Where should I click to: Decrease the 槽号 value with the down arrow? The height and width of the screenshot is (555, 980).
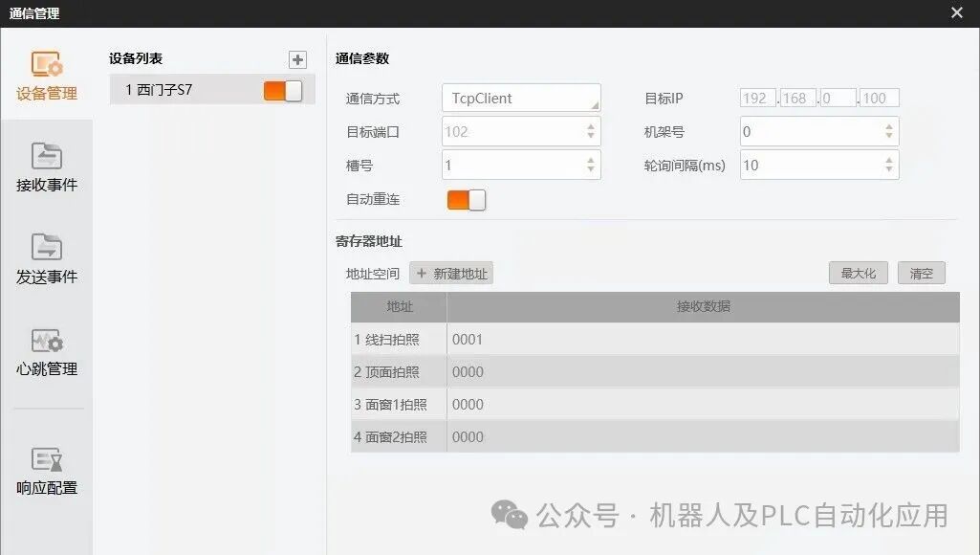click(591, 169)
